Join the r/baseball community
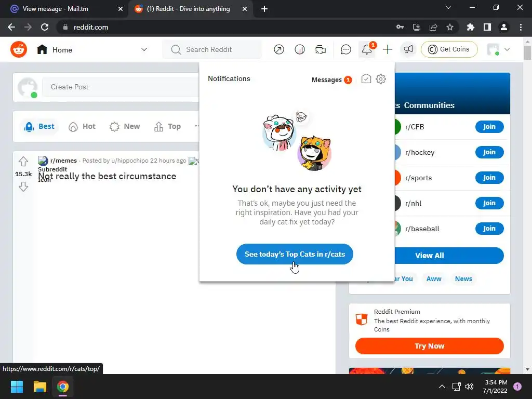Viewport: 532px width, 399px height. pos(489,229)
